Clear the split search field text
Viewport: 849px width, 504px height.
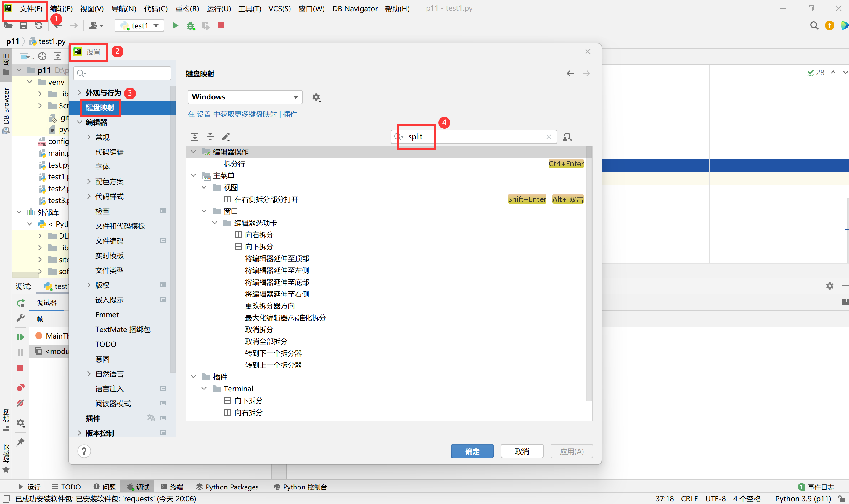point(549,137)
